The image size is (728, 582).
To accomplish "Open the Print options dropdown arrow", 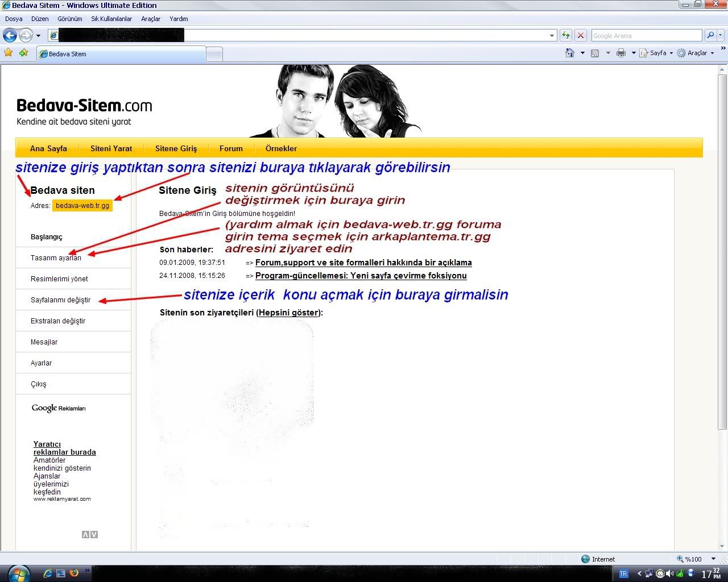I will (x=633, y=53).
